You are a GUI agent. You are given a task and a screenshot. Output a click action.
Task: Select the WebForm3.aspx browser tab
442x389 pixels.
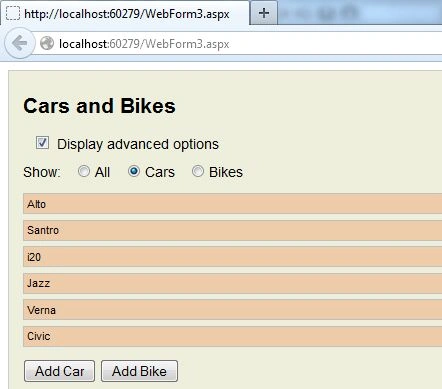[125, 13]
